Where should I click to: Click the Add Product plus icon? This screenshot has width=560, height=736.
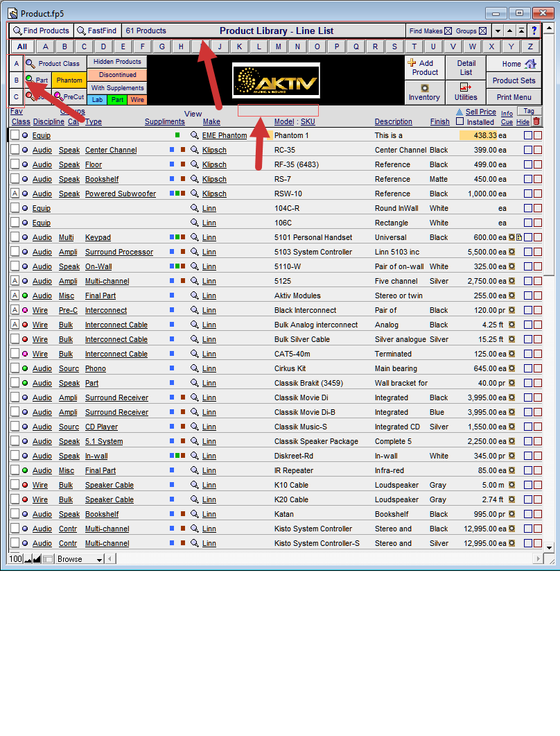tap(412, 62)
